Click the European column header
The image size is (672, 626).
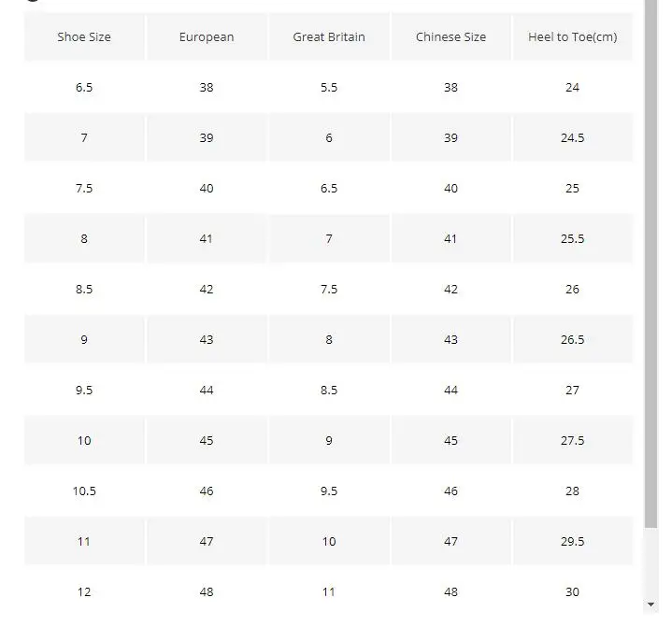coord(207,36)
